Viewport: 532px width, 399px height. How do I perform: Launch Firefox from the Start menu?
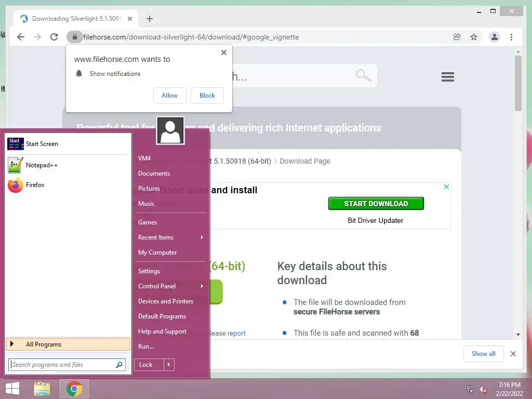pyautogui.click(x=68, y=185)
